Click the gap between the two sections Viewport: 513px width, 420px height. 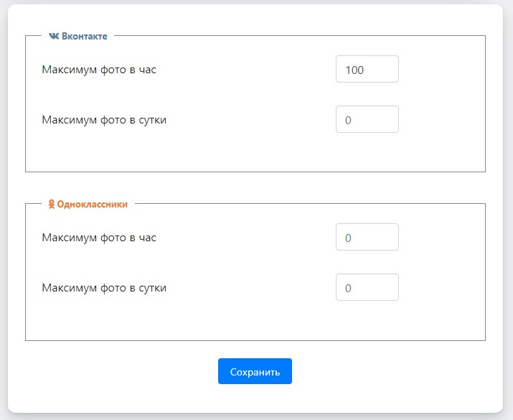click(255, 187)
